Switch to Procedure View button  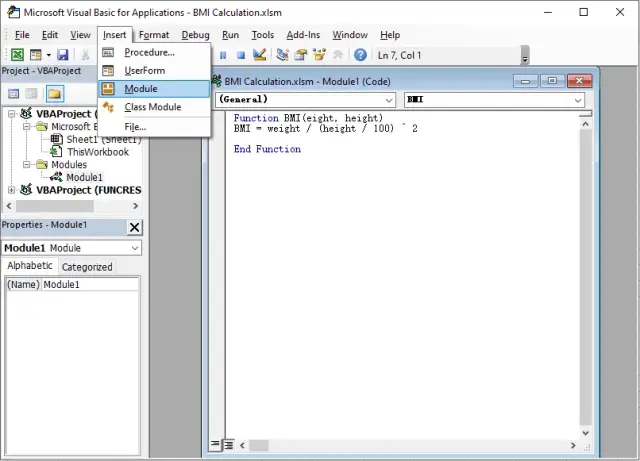pyautogui.click(x=214, y=444)
